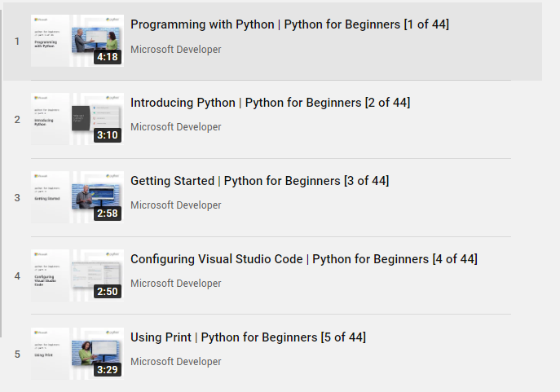Select playlist index number 4
The width and height of the screenshot is (560, 392).
point(17,276)
